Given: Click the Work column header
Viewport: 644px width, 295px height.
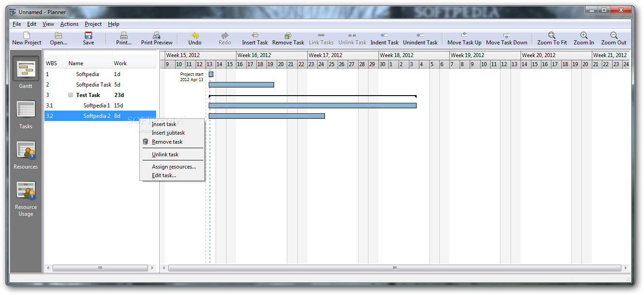Looking at the screenshot, I should pos(134,63).
